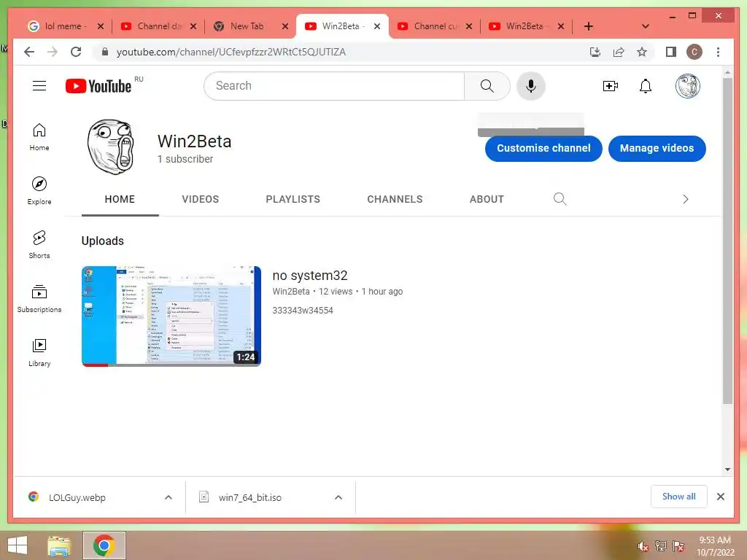Viewport: 747px width, 560px height.
Task: Open the network tray icon
Action: coord(661,546)
